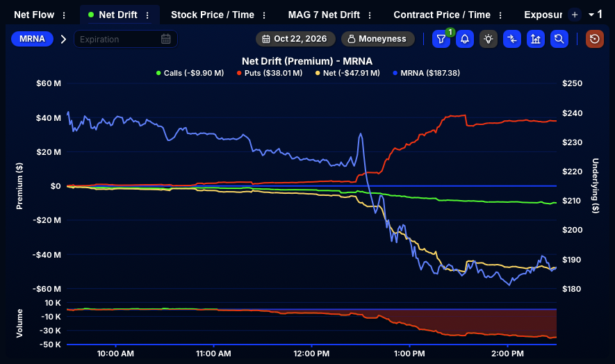Open the Contract Price / Time tab
This screenshot has width=615, height=364.
tap(442, 15)
